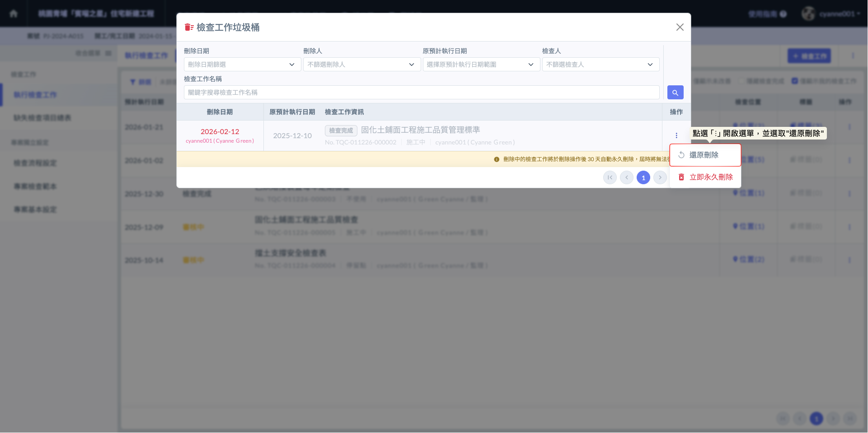Image resolution: width=868 pixels, height=433 pixels.
Task: Open the 選擇原預計執行日期範圍 dropdown
Action: point(481,65)
